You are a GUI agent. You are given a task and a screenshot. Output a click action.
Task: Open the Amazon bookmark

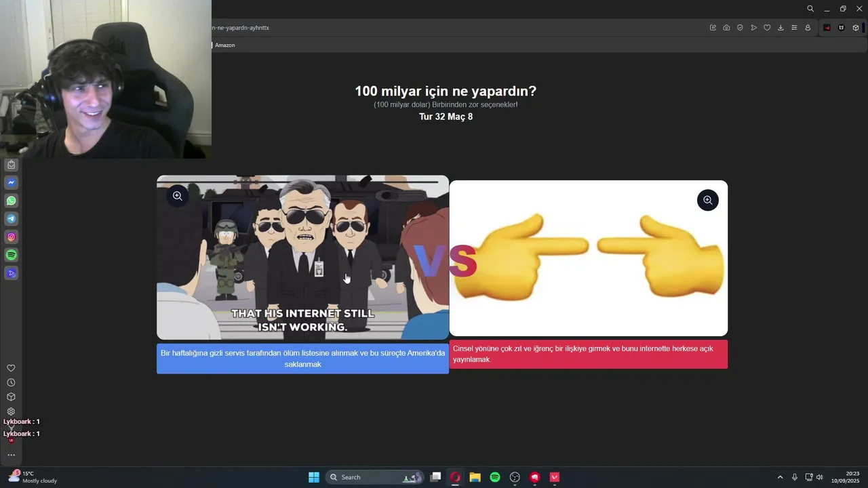224,45
